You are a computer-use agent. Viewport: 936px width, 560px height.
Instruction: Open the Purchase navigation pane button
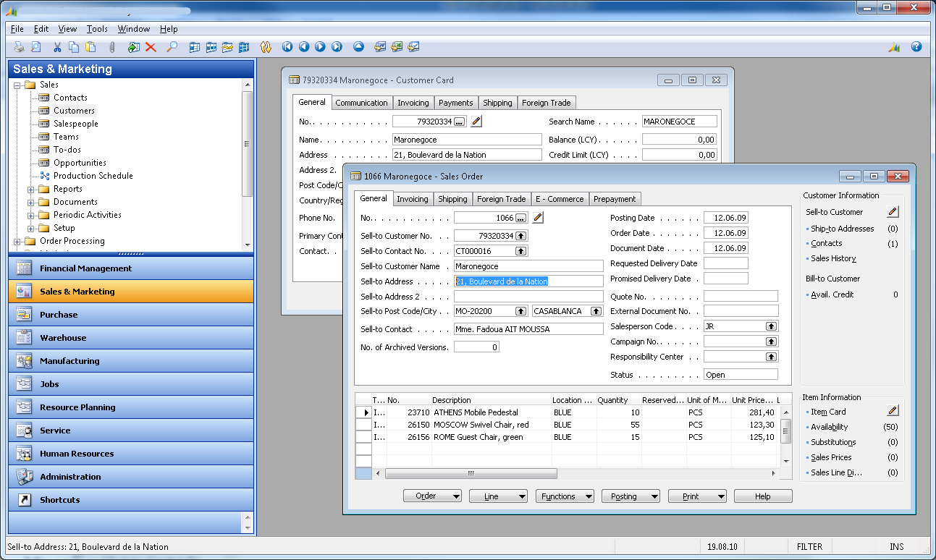pyautogui.click(x=131, y=314)
